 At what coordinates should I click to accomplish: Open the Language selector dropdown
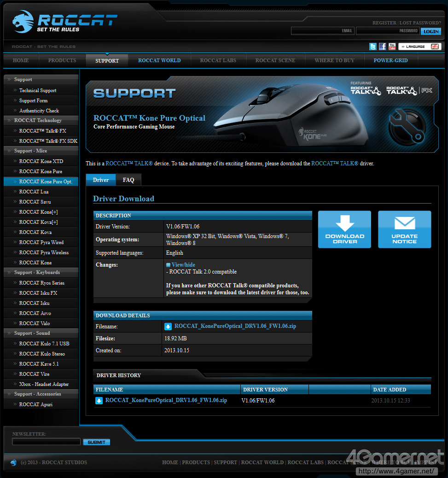click(x=420, y=47)
